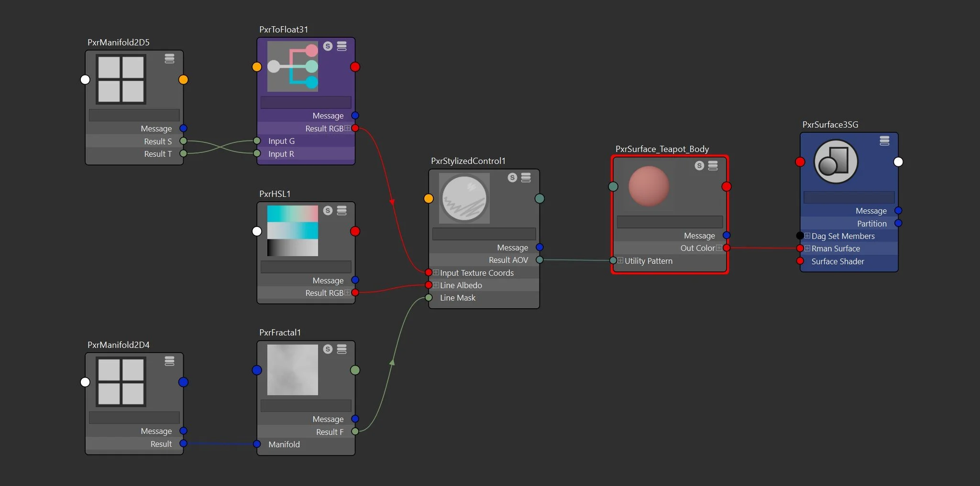
Task: Click the menu icon on PxrStylizedControl1
Action: click(x=525, y=177)
